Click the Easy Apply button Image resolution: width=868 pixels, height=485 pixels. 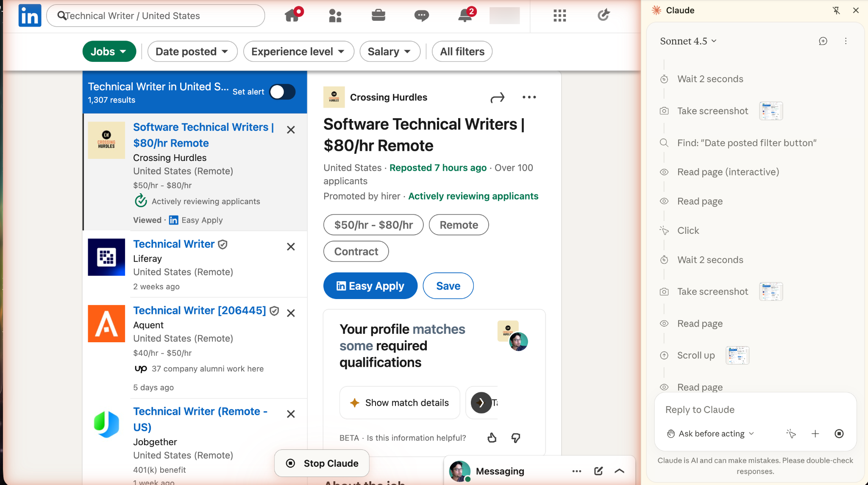coord(370,286)
